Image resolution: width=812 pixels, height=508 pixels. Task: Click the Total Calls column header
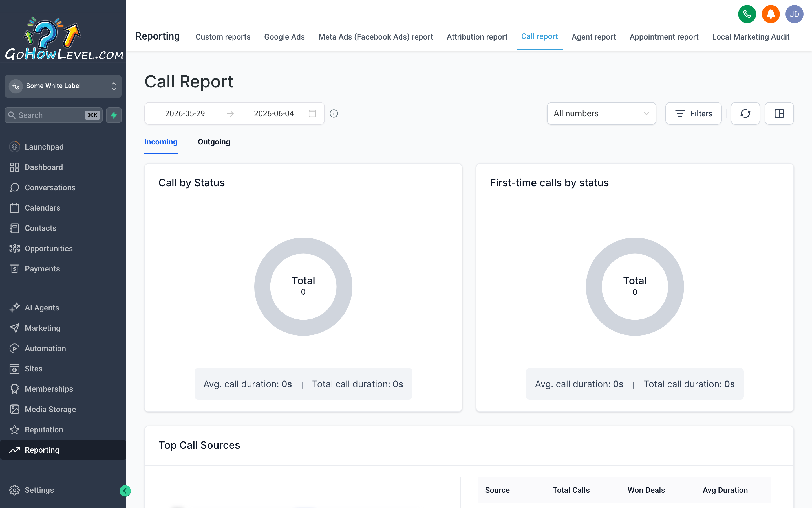(571, 490)
